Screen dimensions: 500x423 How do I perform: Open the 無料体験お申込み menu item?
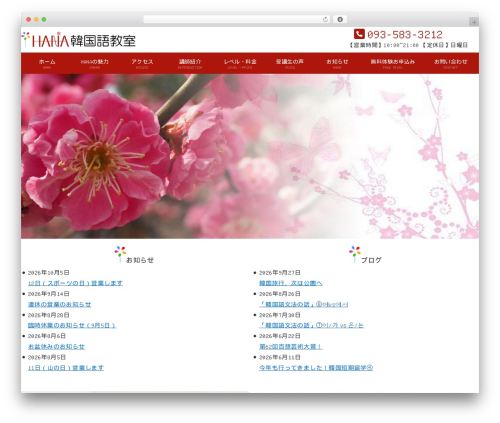(393, 63)
